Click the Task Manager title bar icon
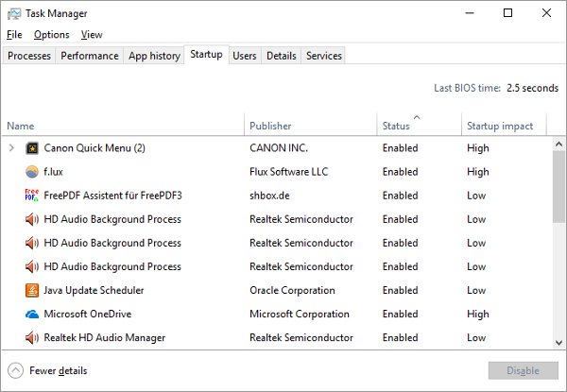This screenshot has height=392, width=567. click(x=14, y=14)
